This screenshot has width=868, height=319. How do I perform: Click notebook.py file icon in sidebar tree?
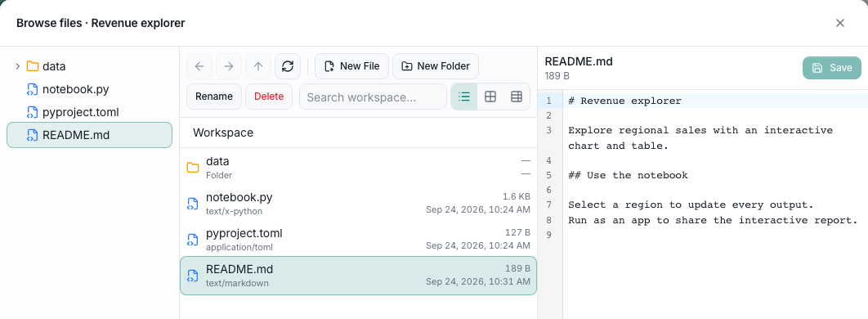tap(33, 89)
